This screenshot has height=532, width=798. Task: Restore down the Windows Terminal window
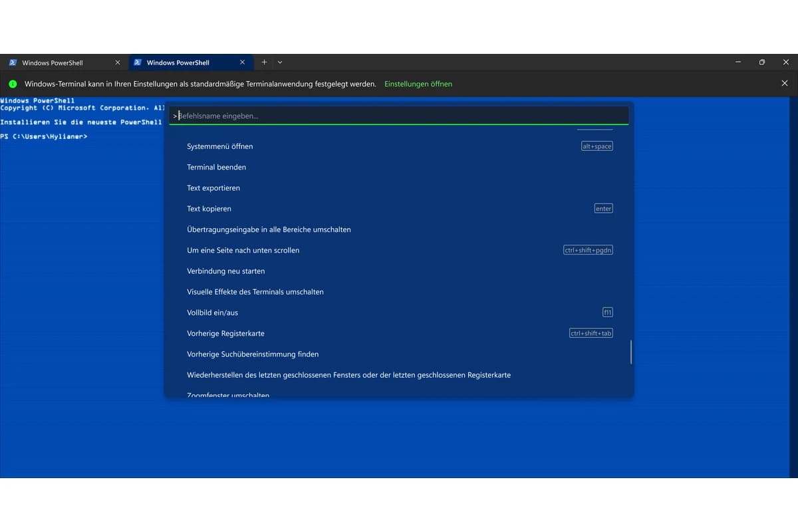coord(762,62)
